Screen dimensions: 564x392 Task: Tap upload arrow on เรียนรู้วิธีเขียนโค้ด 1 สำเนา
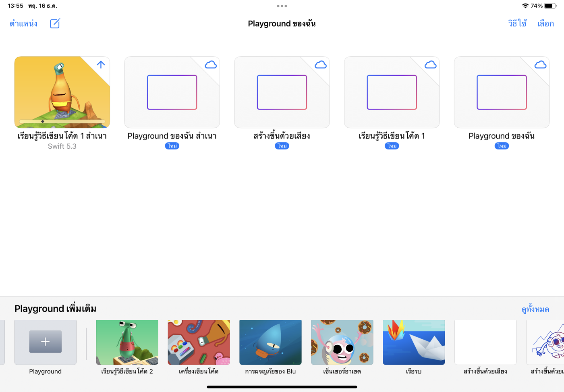(101, 64)
